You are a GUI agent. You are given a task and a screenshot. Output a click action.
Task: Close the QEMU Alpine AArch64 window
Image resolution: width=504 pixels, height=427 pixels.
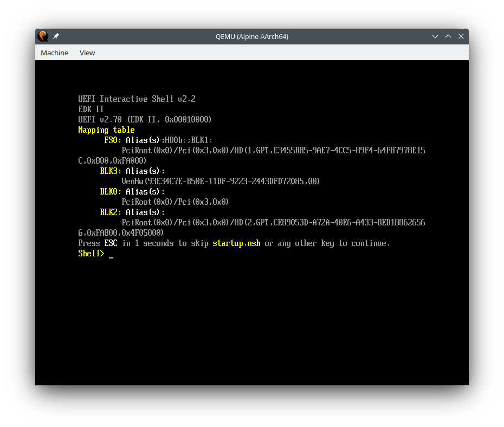(x=461, y=36)
